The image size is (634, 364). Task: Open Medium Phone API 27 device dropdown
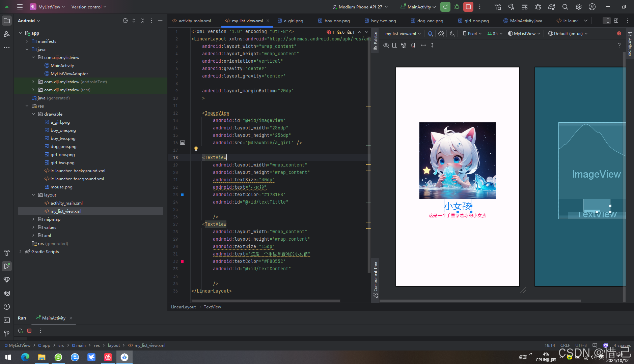(360, 7)
